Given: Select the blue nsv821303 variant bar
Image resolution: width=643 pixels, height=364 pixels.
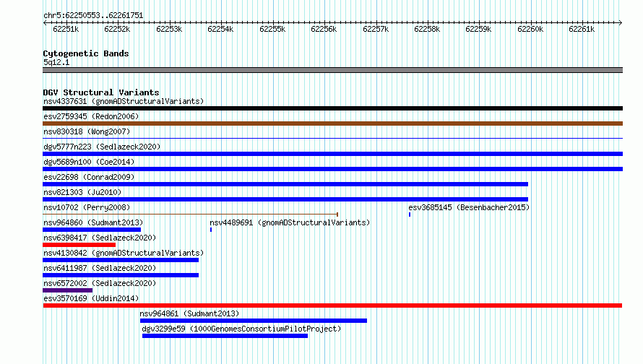Looking at the screenshot, I should [x=285, y=199].
